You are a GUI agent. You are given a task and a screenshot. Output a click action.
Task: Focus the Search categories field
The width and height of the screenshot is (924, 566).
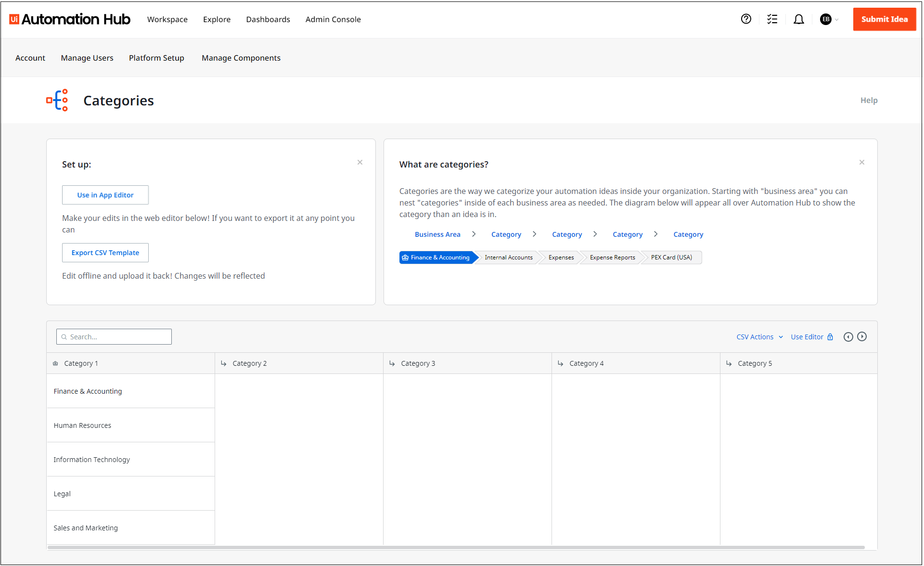(x=114, y=337)
